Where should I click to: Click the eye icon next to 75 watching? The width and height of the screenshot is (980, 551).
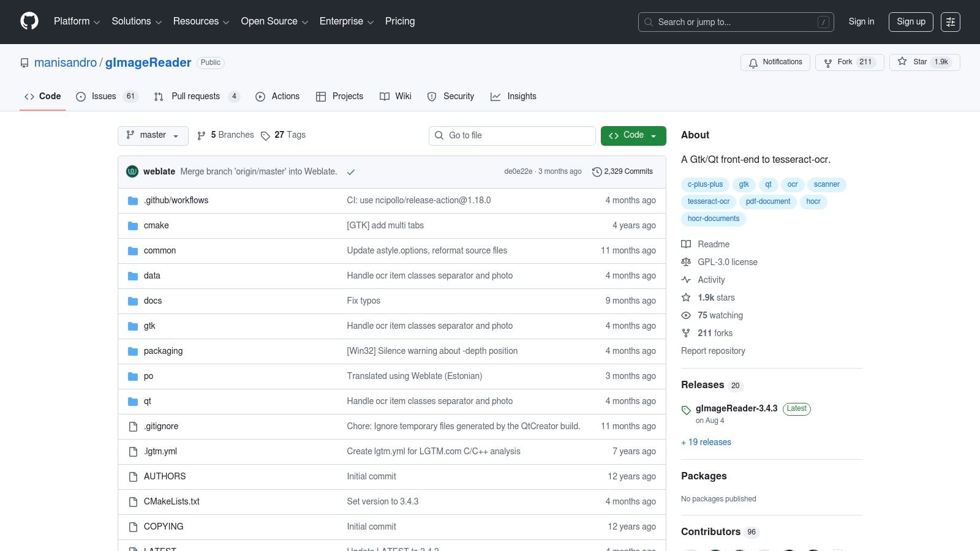(x=686, y=315)
